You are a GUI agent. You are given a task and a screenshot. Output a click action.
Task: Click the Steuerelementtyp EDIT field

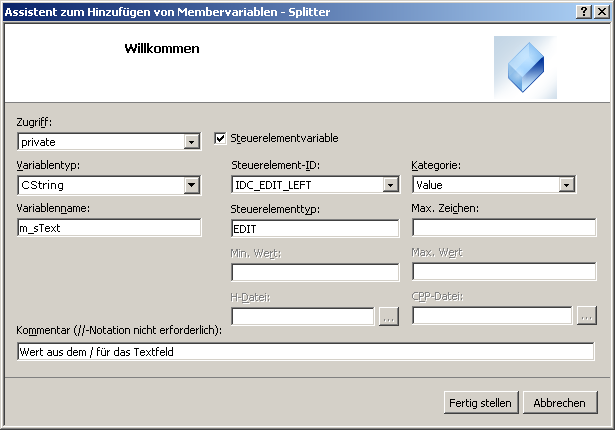pyautogui.click(x=315, y=229)
